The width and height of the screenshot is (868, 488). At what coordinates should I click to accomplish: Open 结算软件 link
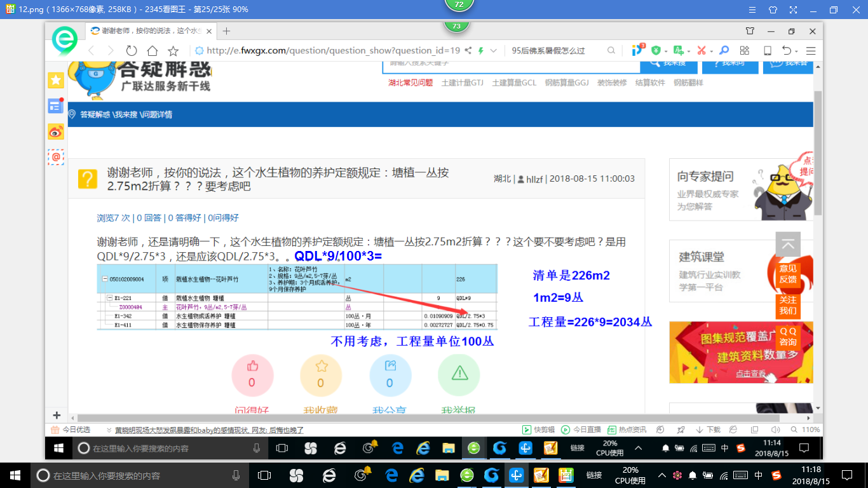[650, 83]
